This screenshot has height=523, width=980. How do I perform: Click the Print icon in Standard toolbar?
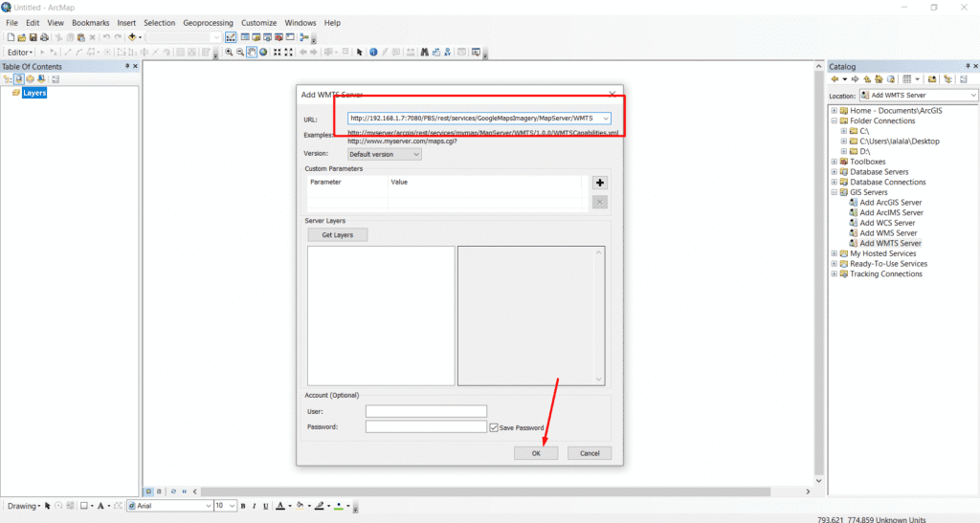pyautogui.click(x=44, y=37)
